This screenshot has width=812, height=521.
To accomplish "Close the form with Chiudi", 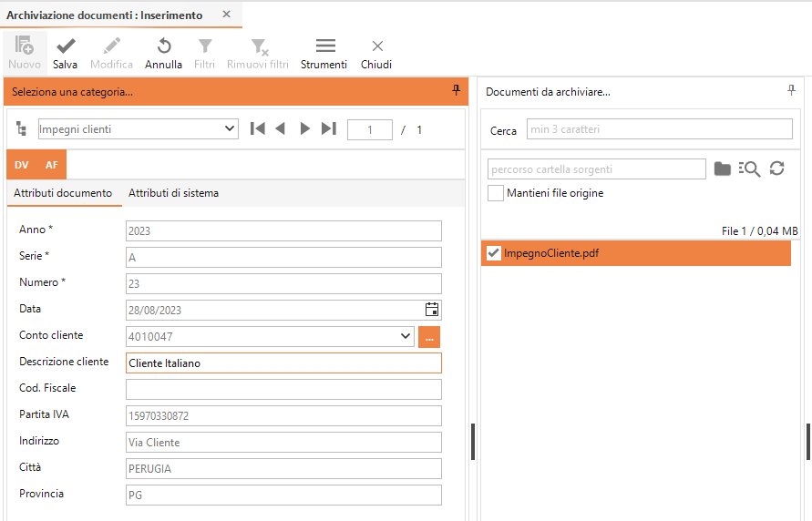I will pyautogui.click(x=376, y=52).
